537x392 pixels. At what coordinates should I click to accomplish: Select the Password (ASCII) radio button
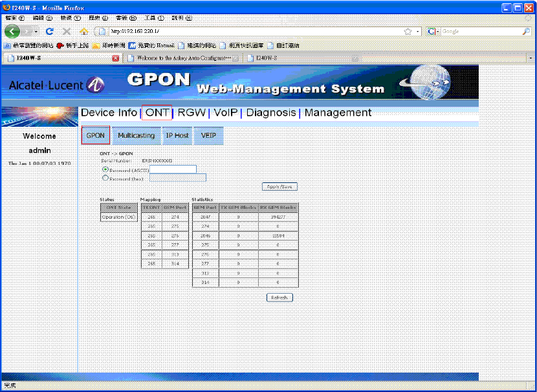pos(105,169)
